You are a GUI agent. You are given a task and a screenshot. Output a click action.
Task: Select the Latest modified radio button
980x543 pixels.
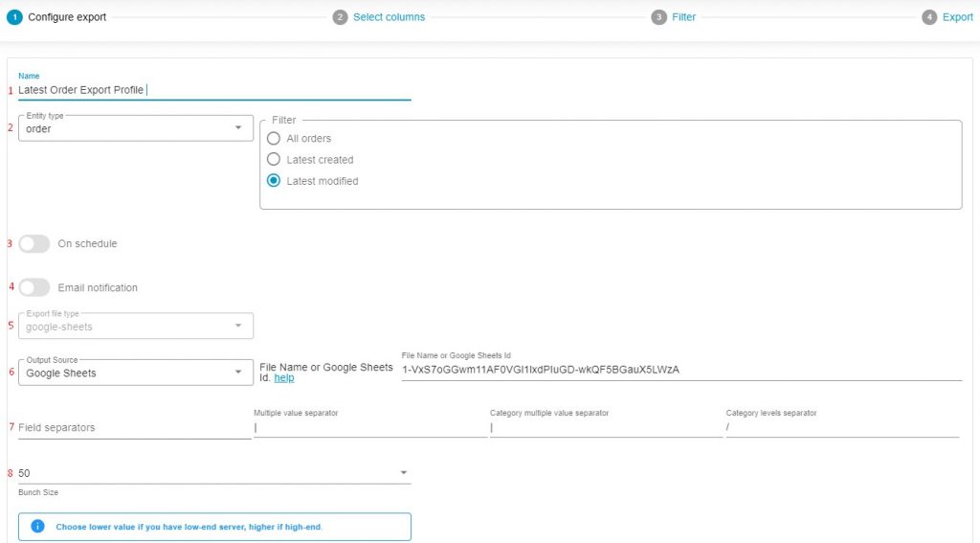273,181
